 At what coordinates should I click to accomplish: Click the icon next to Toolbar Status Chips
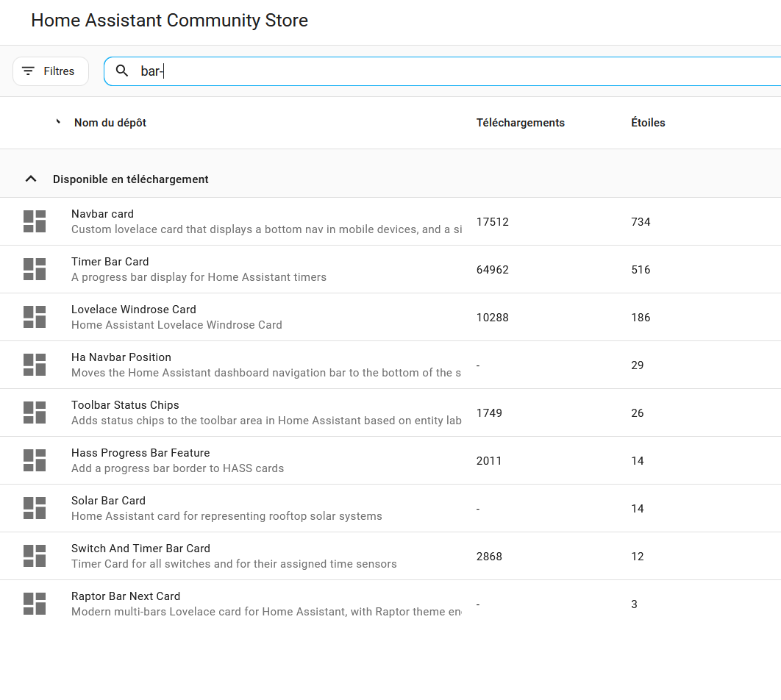pyautogui.click(x=35, y=413)
